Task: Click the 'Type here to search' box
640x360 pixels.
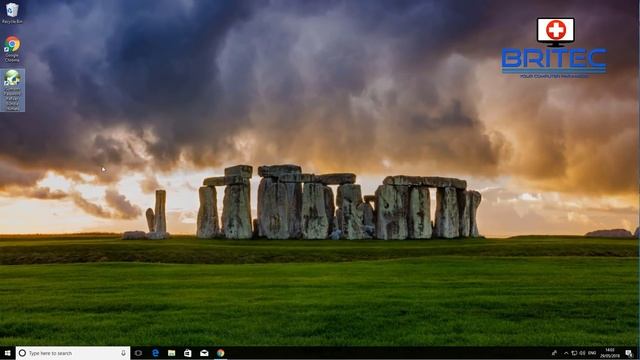Action: (73, 353)
